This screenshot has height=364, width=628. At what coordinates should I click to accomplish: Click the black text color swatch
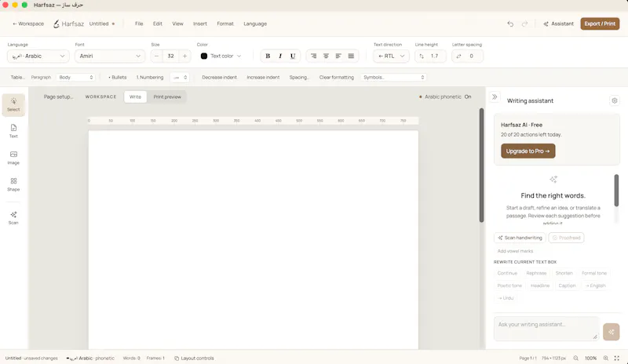(204, 56)
